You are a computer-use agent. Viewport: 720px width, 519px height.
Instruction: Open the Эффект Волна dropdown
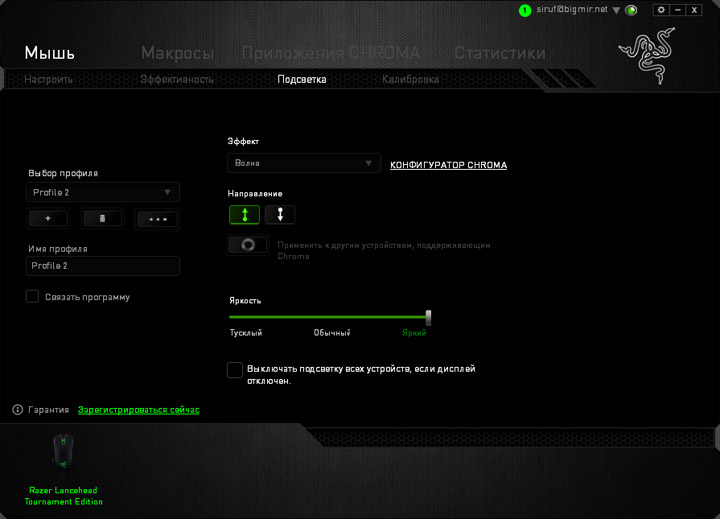tap(304, 163)
